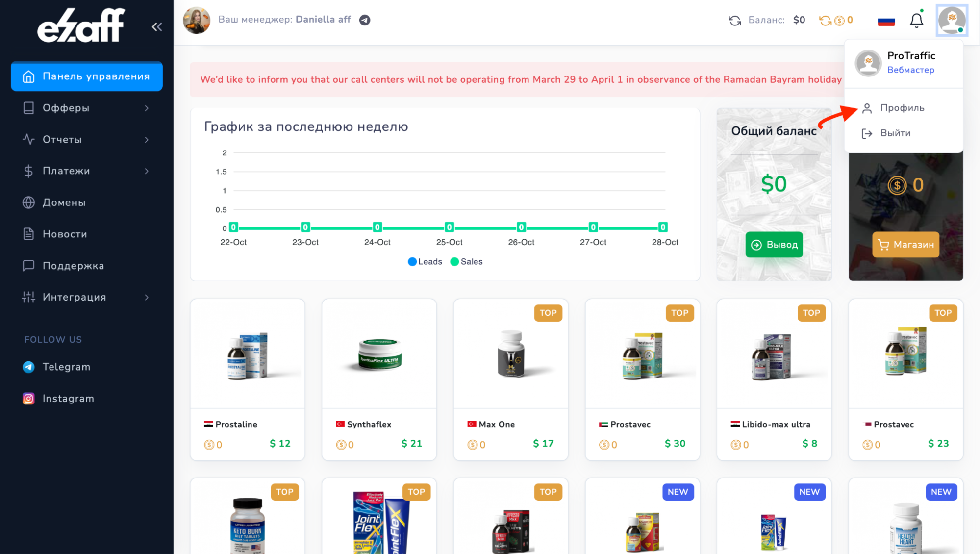The image size is (980, 554).
Task: Click ProTraffic avatar in dropdown
Action: (868, 63)
